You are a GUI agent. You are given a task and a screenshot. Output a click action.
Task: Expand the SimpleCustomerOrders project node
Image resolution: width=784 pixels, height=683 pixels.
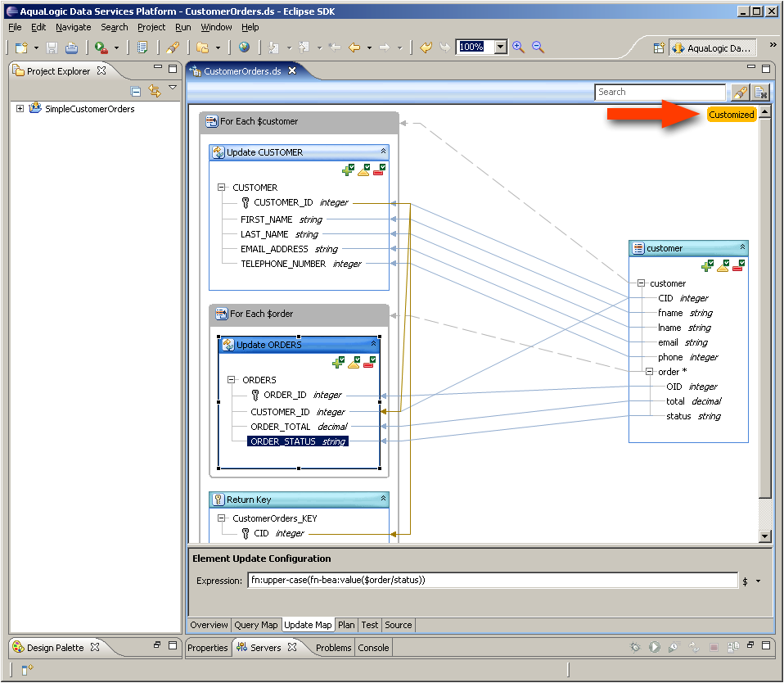pos(20,109)
